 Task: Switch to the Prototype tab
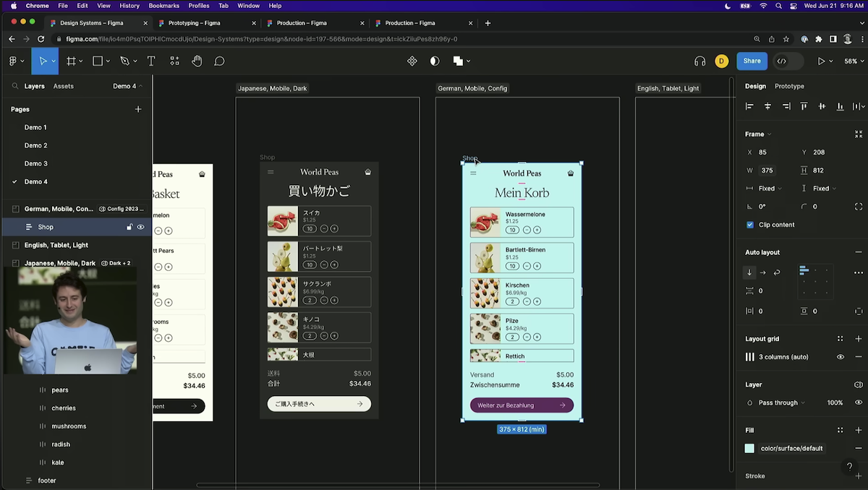click(788, 85)
